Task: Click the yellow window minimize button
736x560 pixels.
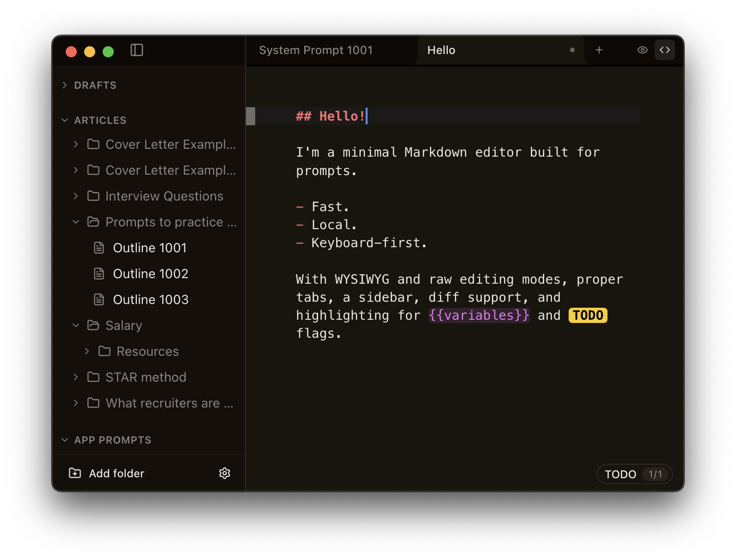Action: [x=90, y=51]
